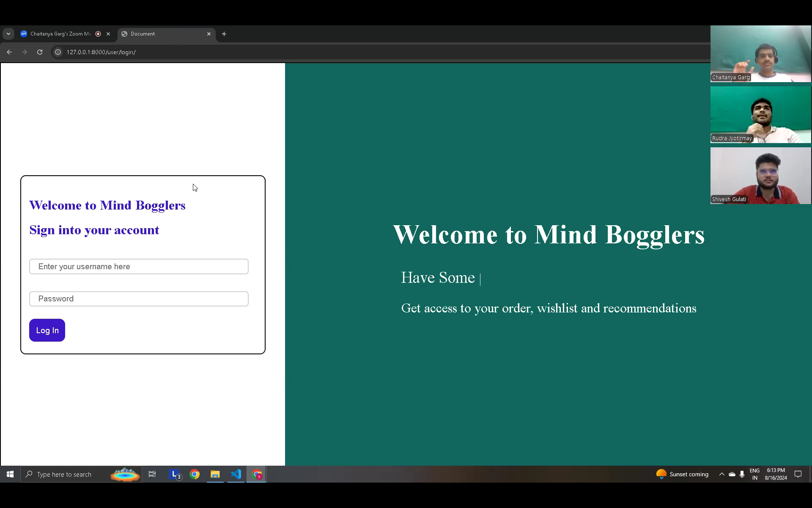Open ENG IN language selector
Viewport: 812px width, 508px height.
coord(754,474)
